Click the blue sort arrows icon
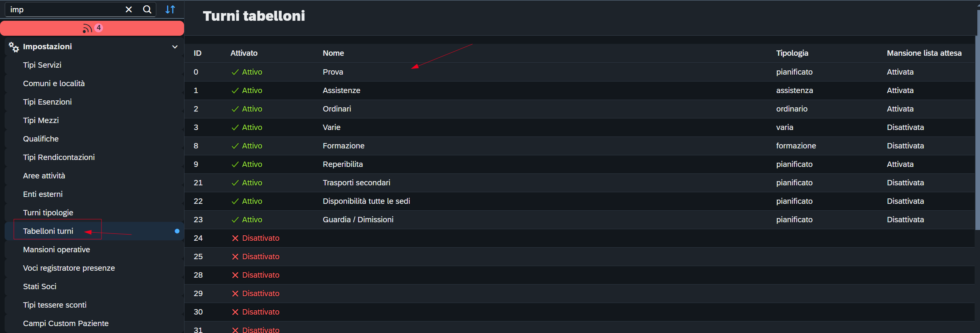The height and width of the screenshot is (333, 980). tap(170, 10)
